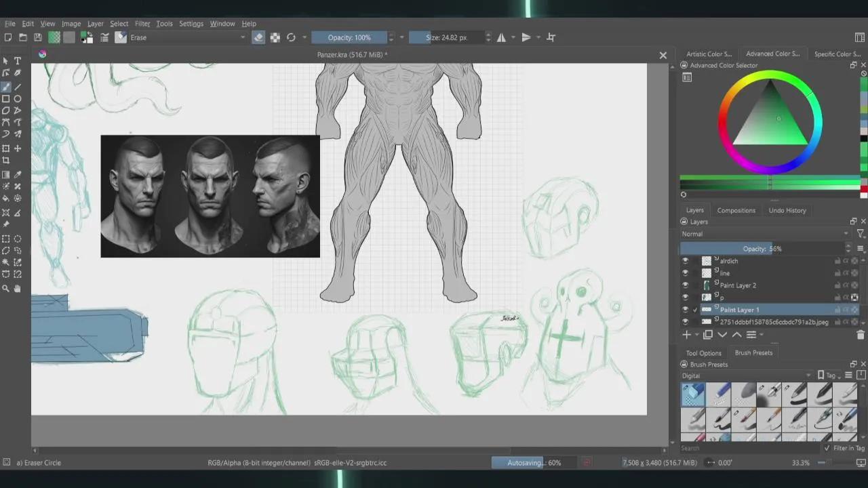This screenshot has width=868, height=488.
Task: Pick the Fill bucket tool
Action: coord(6,199)
